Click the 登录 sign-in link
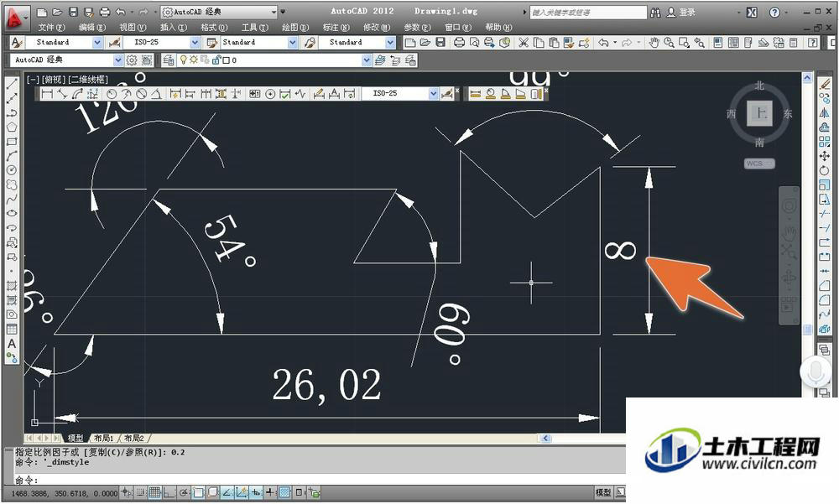 click(687, 13)
